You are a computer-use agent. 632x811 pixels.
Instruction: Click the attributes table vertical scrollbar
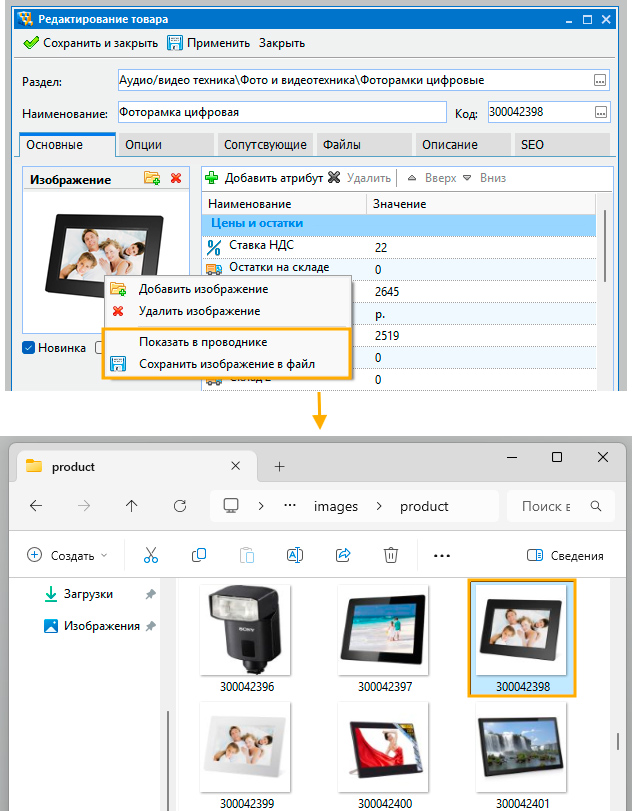pos(605,246)
